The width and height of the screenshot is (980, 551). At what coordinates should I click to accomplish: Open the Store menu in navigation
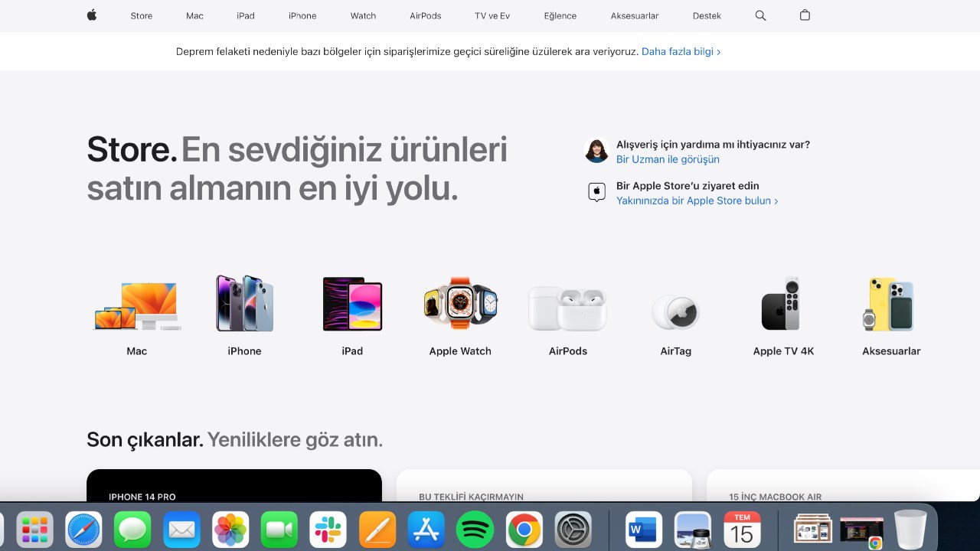point(142,15)
